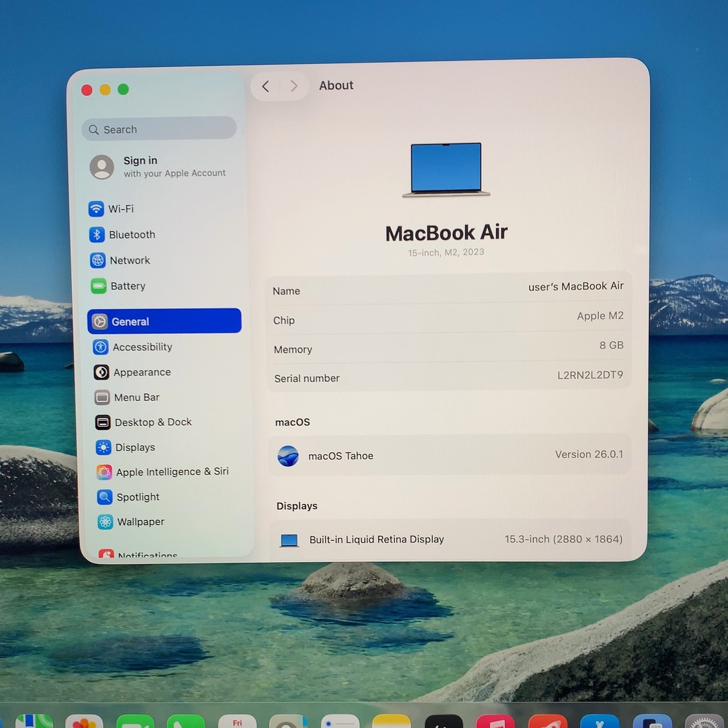Viewport: 728px width, 728px height.
Task: Focus the Search field
Action: click(x=159, y=129)
